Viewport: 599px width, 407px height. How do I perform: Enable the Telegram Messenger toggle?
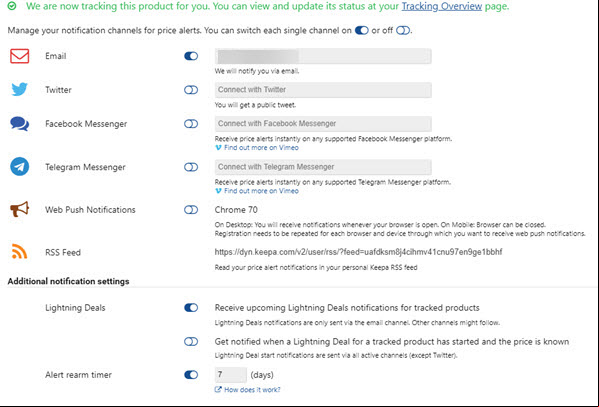point(191,167)
